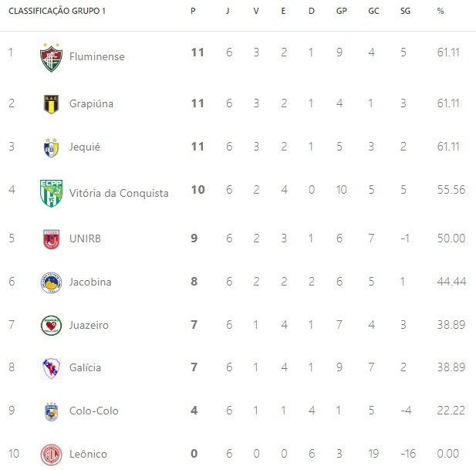Click the P points column header
Viewport: 476px width, 470px height.
(193, 11)
